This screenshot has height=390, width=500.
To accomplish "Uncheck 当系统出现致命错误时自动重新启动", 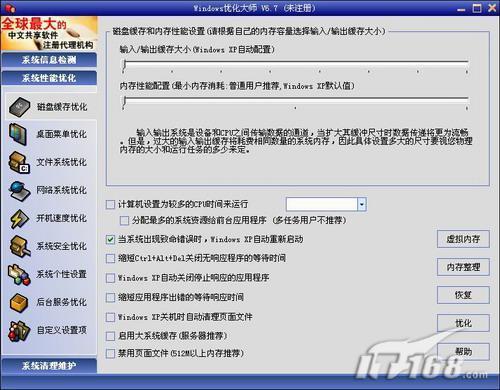I will pos(110,239).
